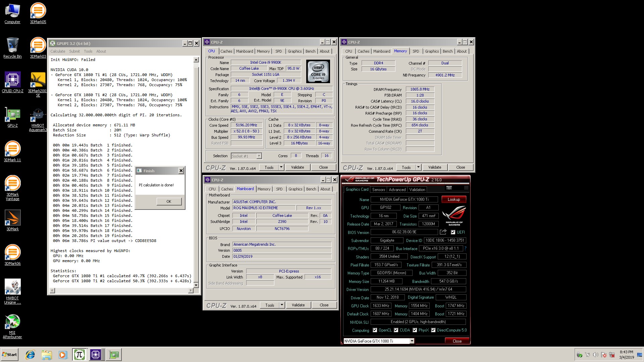Viewport: 644px width, 362px height.
Task: Open the GPU-Z hamburger menu icon
Action: [466, 188]
